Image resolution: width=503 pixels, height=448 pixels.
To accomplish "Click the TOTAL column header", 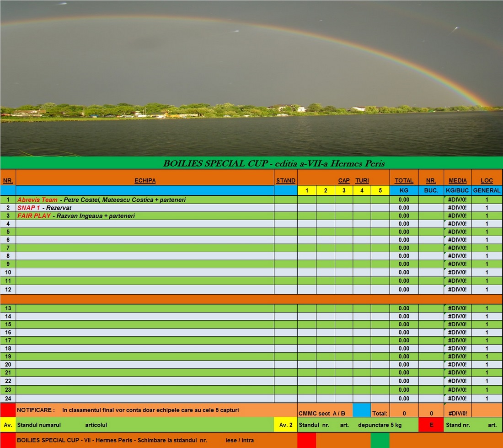I will point(404,181).
